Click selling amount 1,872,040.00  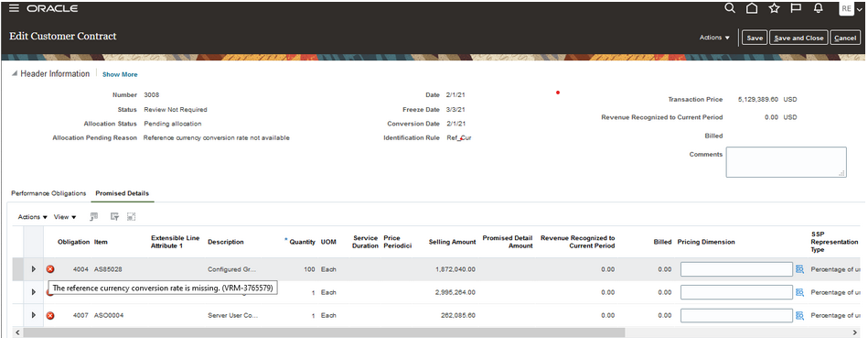(455, 269)
